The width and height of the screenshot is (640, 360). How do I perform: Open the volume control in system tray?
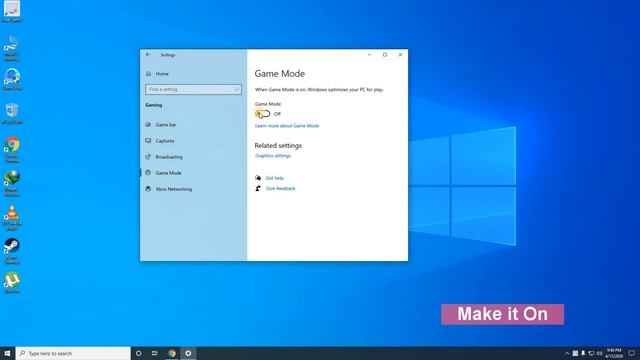click(x=599, y=353)
